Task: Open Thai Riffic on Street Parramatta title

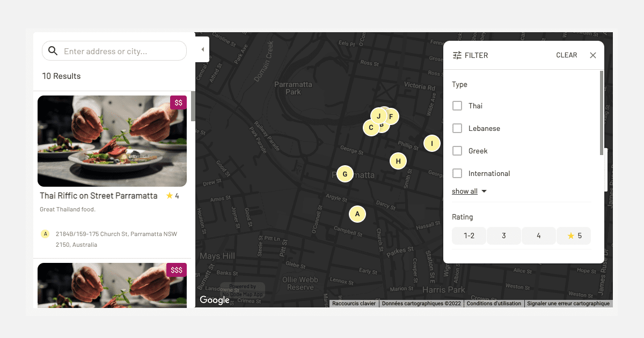Action: (99, 196)
